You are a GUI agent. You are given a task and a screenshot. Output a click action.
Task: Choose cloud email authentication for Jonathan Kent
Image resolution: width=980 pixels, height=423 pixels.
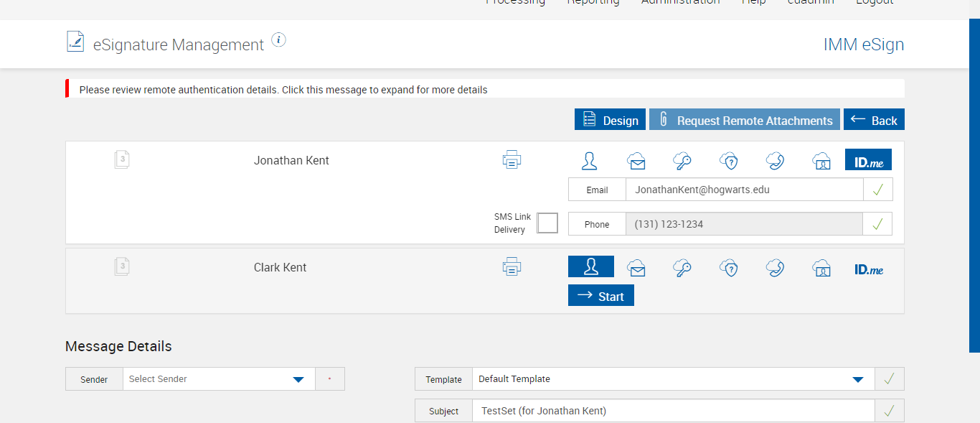click(636, 161)
